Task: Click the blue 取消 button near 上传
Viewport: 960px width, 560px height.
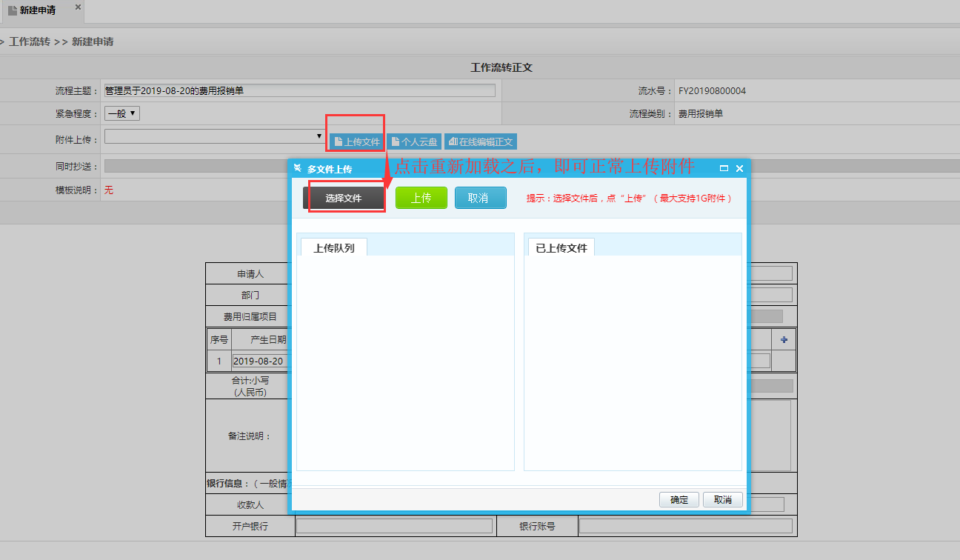Action: tap(480, 198)
